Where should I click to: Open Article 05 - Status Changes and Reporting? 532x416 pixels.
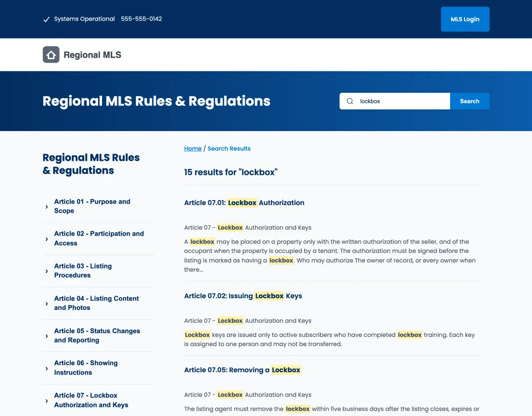tap(97, 336)
